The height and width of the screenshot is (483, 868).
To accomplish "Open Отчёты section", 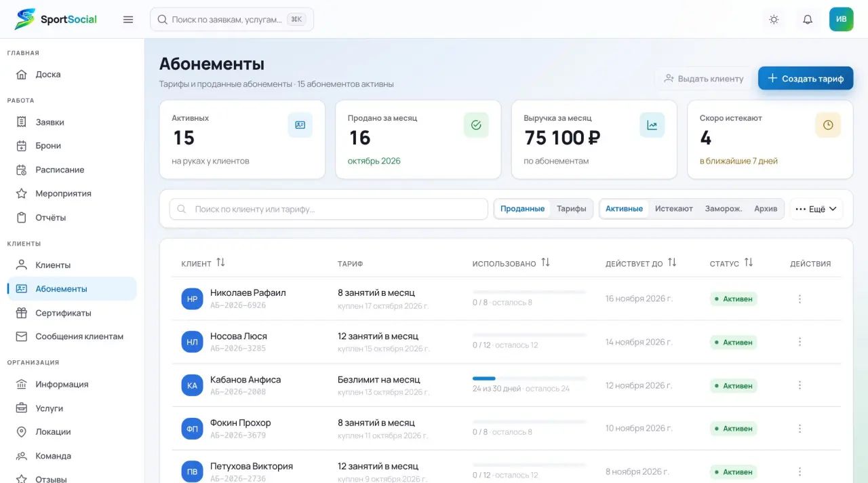I will coord(72,218).
